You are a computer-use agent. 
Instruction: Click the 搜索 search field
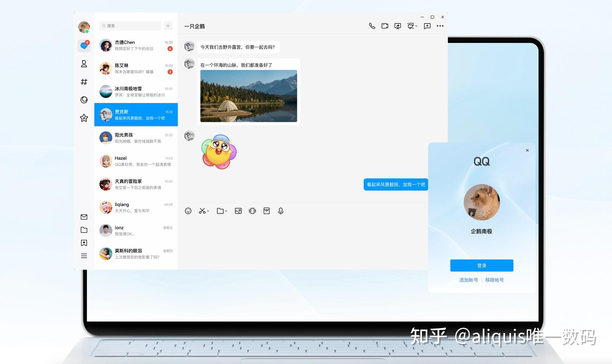click(130, 26)
